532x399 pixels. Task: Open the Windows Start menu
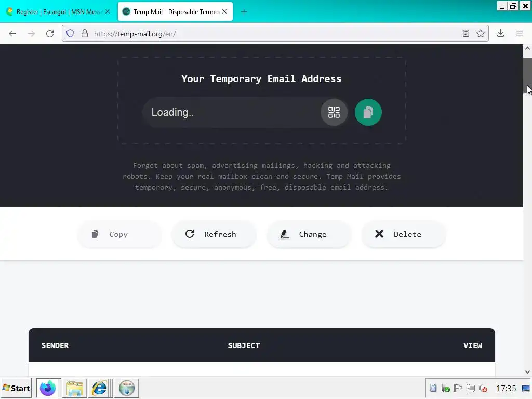16,388
